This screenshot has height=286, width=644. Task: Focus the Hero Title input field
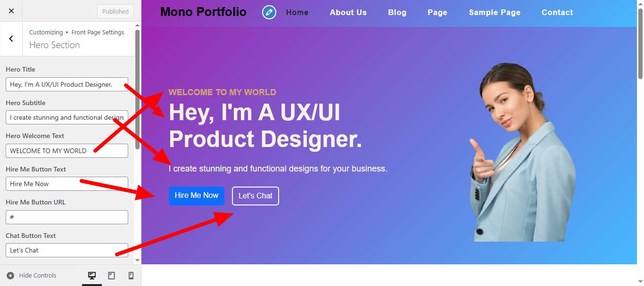[x=67, y=84]
